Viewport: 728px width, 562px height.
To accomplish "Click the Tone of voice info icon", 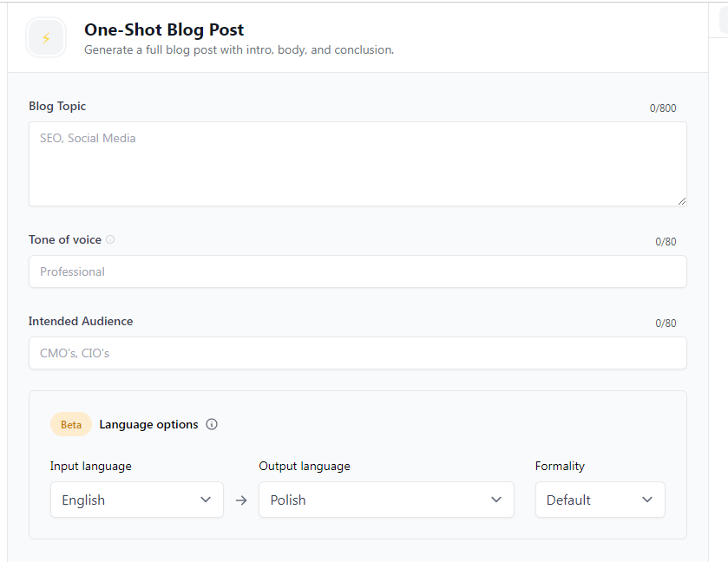I will [110, 239].
